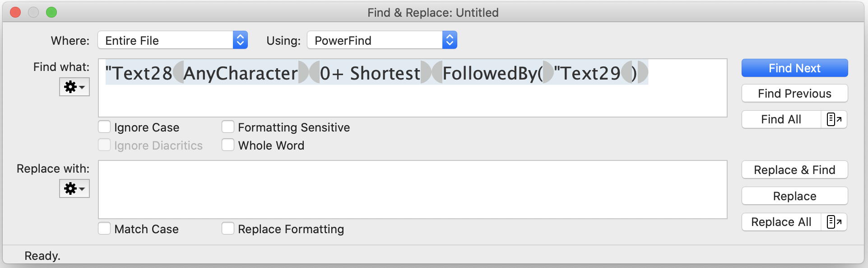The width and height of the screenshot is (868, 268).
Task: Click the Replace All button
Action: 781,222
